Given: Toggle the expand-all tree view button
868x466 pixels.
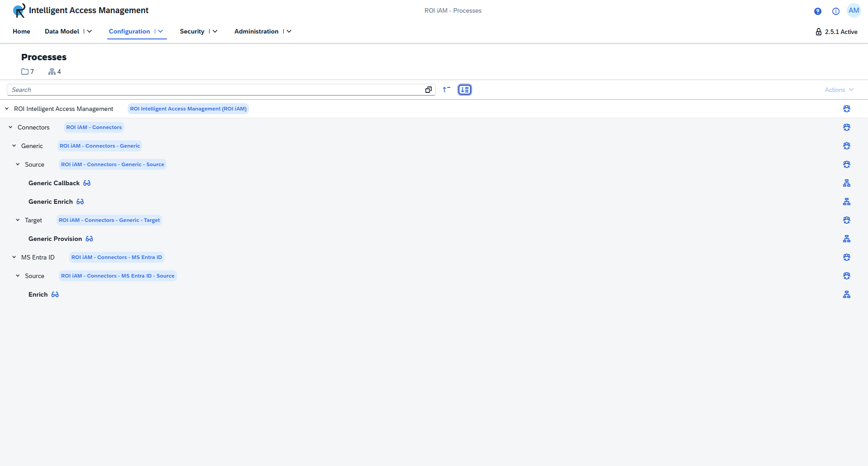Looking at the screenshot, I should [x=464, y=90].
